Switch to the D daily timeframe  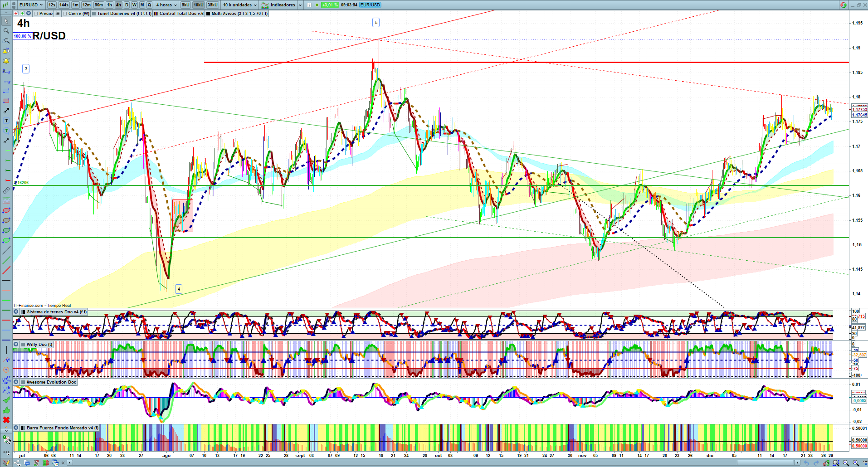(127, 5)
